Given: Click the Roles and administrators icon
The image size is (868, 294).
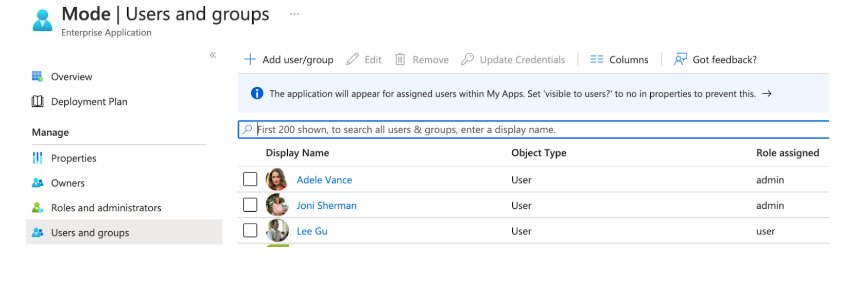Looking at the screenshot, I should (x=38, y=208).
